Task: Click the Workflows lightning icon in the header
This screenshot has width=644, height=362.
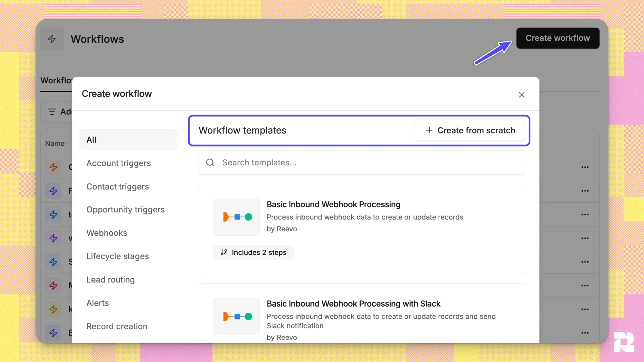Action: [52, 39]
